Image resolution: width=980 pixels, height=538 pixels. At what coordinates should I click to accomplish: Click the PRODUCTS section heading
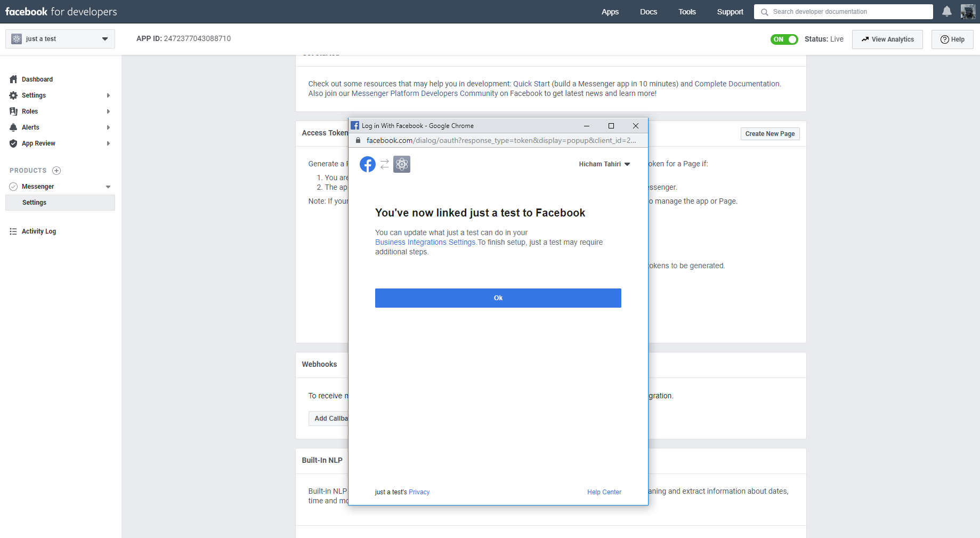tap(28, 171)
